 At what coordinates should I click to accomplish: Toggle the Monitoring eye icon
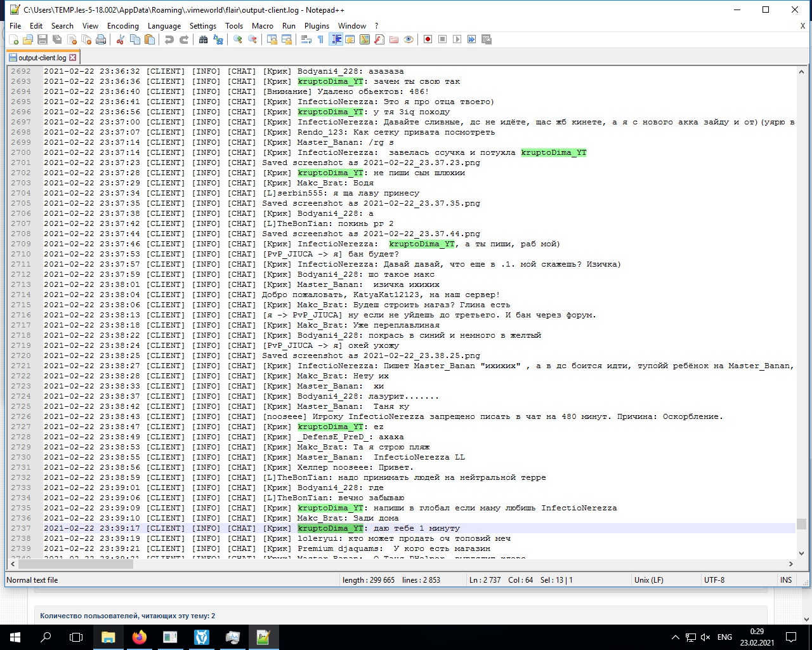[409, 39]
